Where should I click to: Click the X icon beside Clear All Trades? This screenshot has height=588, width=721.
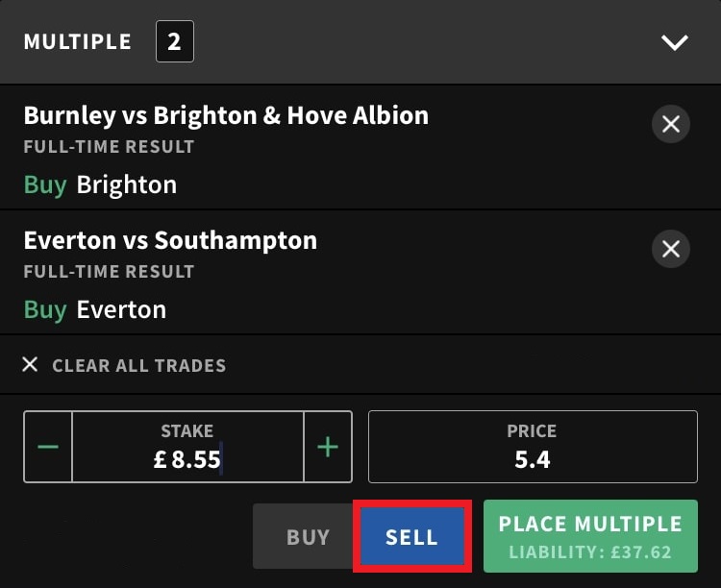(31, 365)
